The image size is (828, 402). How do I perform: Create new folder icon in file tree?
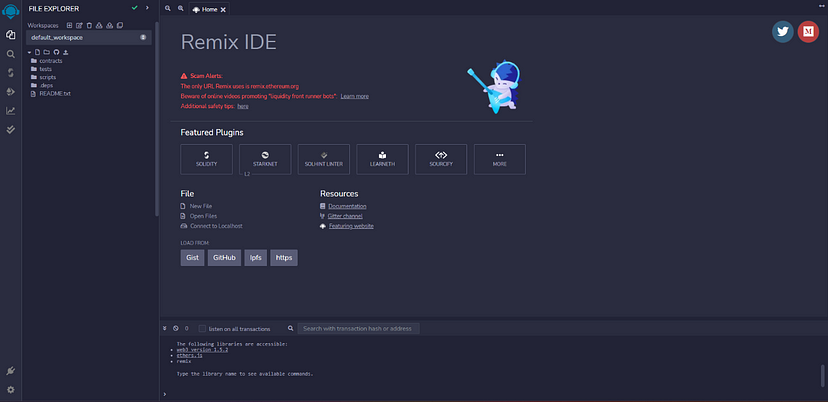click(x=46, y=52)
